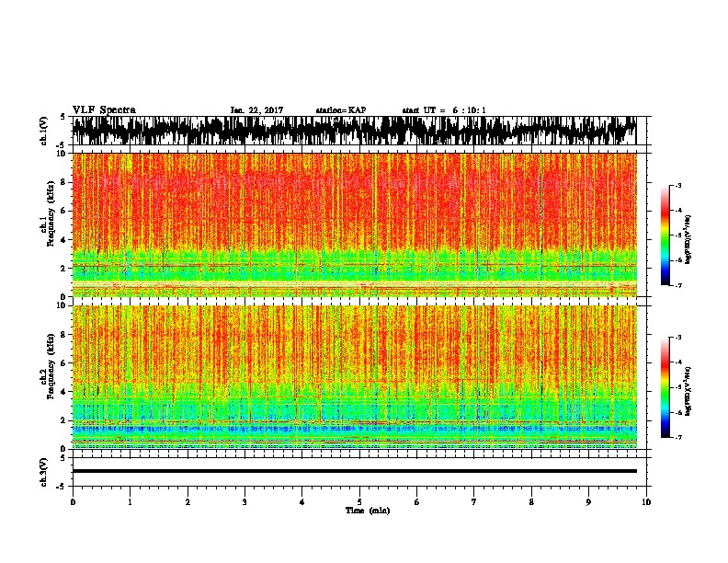728x563 pixels.
Task: Select the date label "Jan. 22, 2017"
Action: click(x=256, y=110)
